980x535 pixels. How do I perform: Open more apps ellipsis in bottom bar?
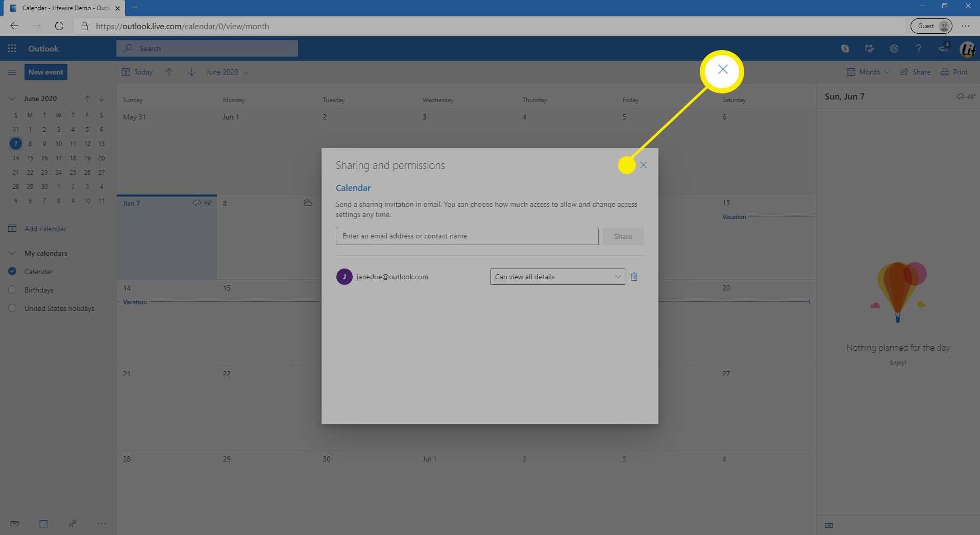point(102,524)
